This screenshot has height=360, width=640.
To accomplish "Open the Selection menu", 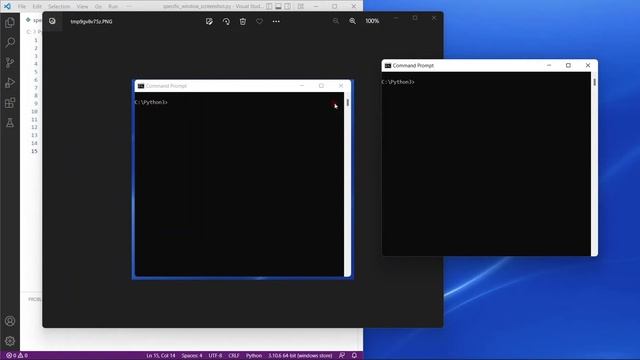I will point(59,7).
